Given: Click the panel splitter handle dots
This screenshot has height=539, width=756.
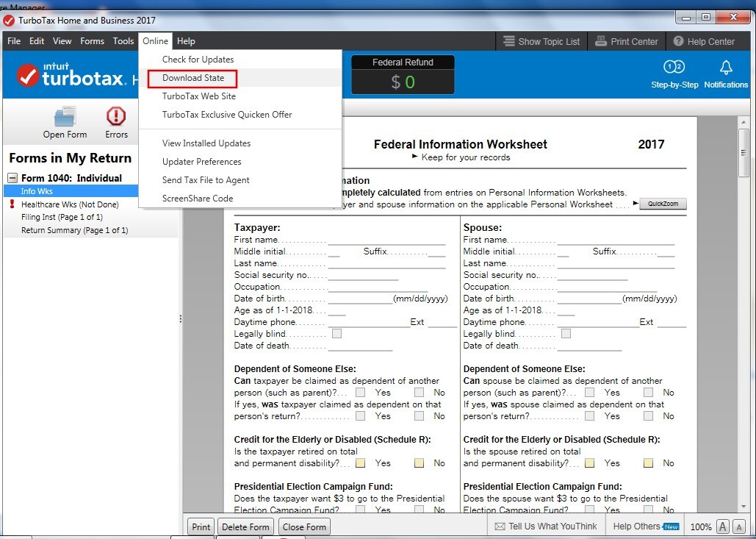Looking at the screenshot, I should pos(180,318).
